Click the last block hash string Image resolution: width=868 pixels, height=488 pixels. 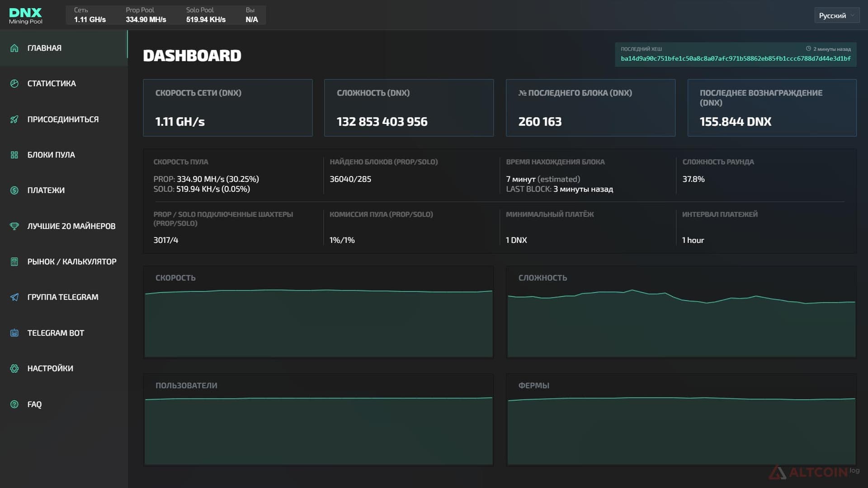[x=736, y=59]
